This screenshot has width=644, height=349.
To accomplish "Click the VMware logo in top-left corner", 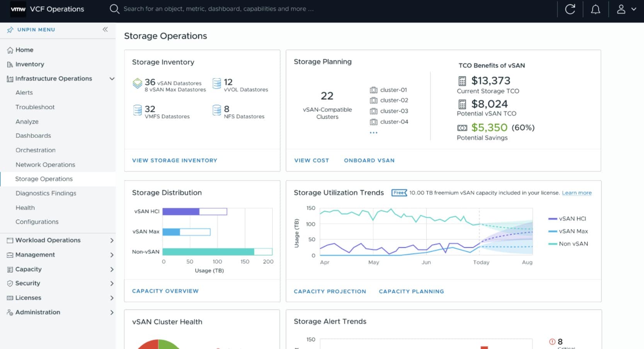I will tap(18, 9).
